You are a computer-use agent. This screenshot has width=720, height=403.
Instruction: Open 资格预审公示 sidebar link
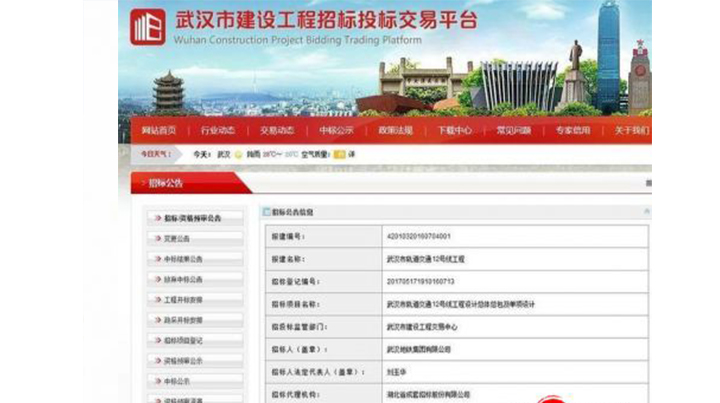195,361
